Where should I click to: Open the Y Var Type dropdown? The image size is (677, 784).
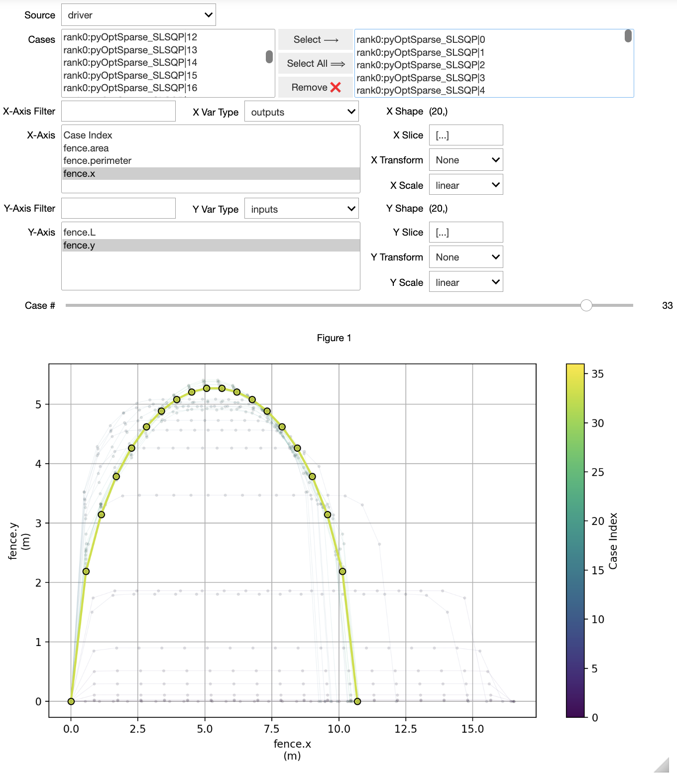click(x=302, y=209)
